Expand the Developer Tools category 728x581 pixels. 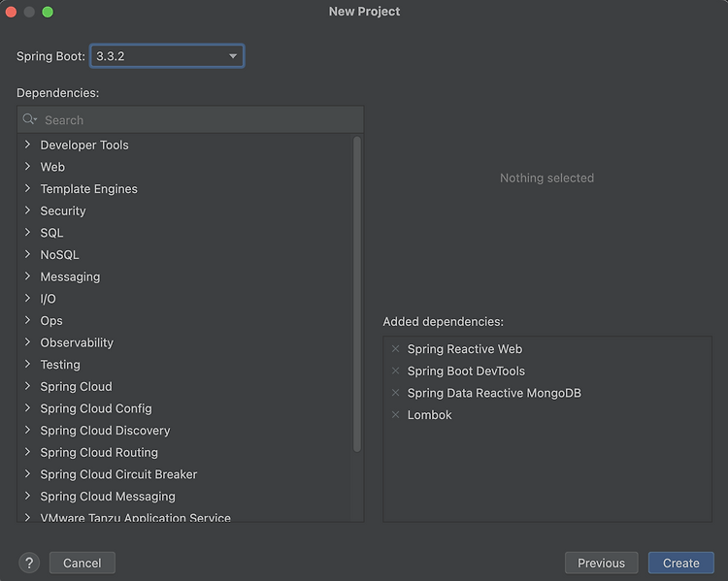[27, 145]
